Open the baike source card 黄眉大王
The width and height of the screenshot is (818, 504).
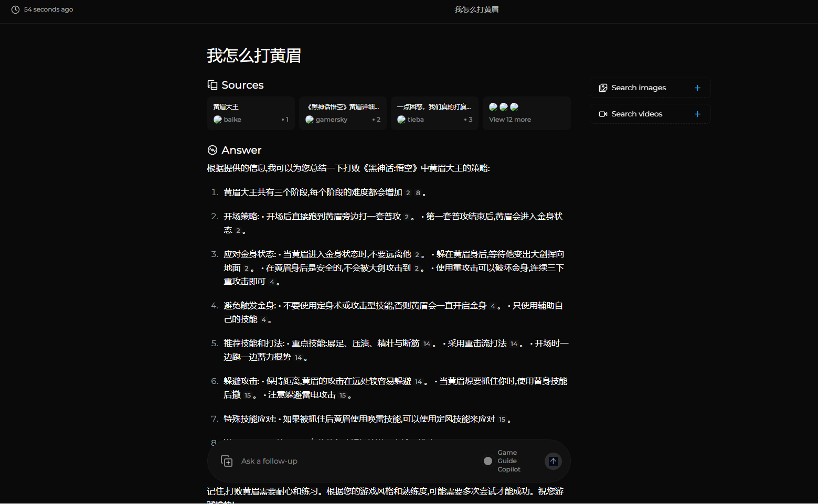click(x=251, y=113)
